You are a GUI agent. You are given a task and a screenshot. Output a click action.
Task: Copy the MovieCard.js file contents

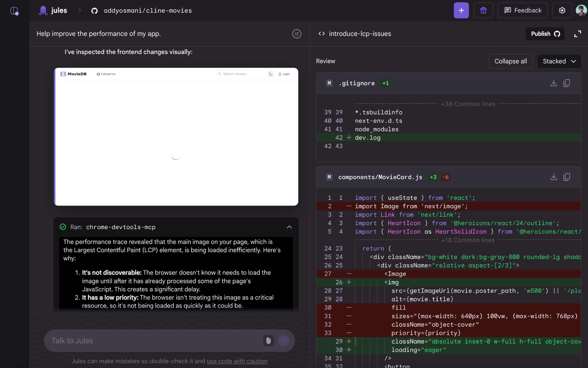(x=566, y=177)
